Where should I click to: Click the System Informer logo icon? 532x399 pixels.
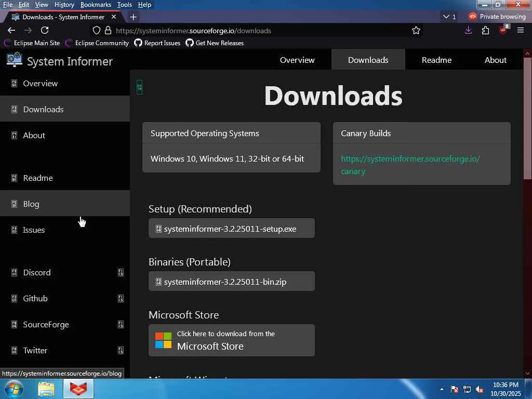click(x=14, y=59)
